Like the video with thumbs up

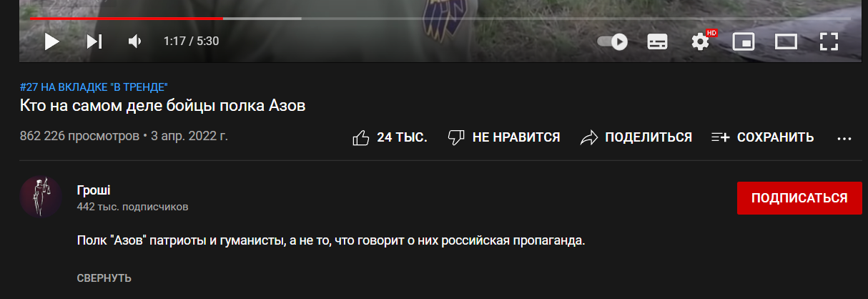click(x=361, y=137)
